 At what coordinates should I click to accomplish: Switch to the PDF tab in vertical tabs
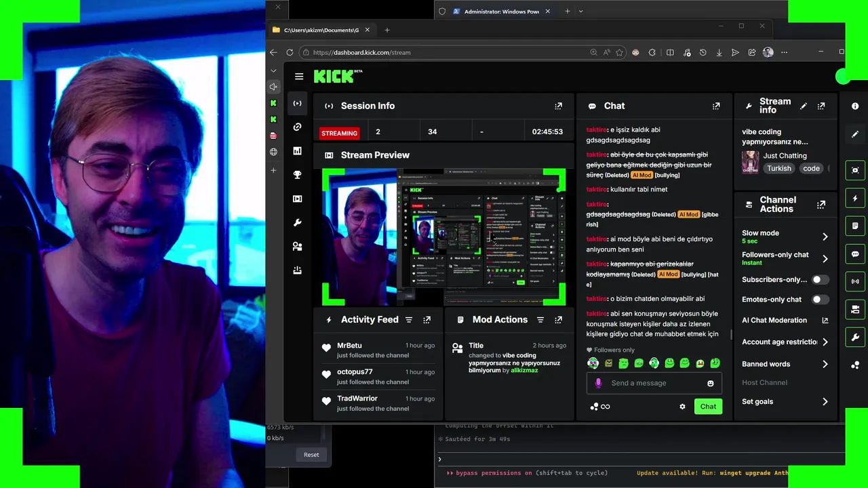coord(273,136)
